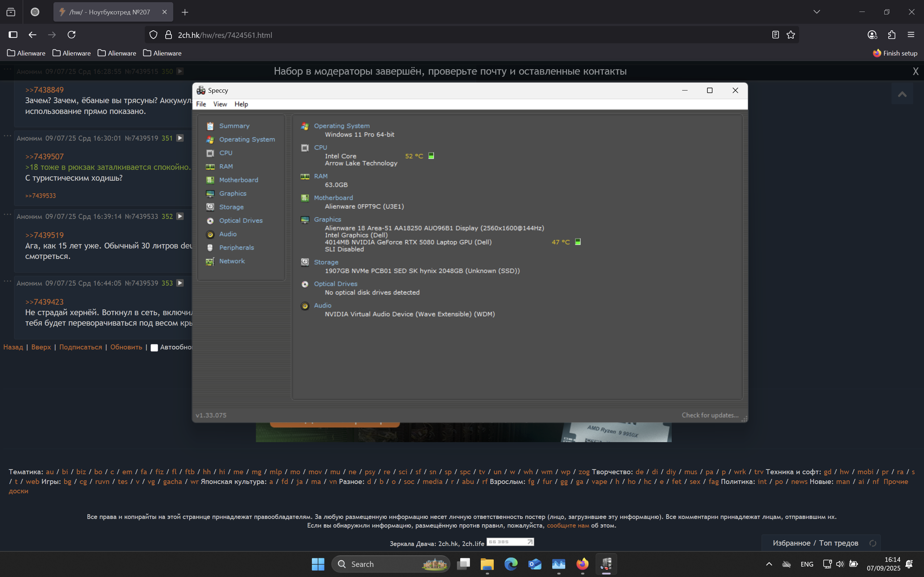Image resolution: width=924 pixels, height=577 pixels.
Task: Open the CPU section in Speccy sidebar
Action: click(x=225, y=153)
